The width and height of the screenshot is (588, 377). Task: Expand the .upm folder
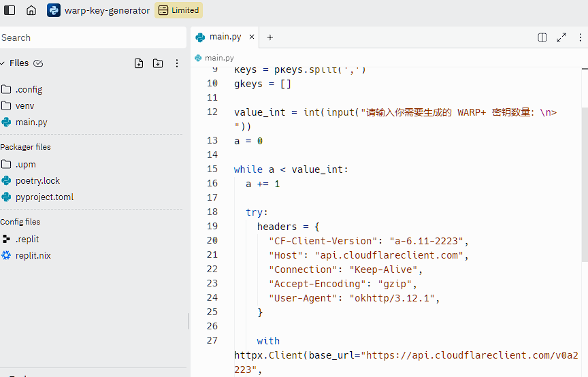[x=25, y=164]
